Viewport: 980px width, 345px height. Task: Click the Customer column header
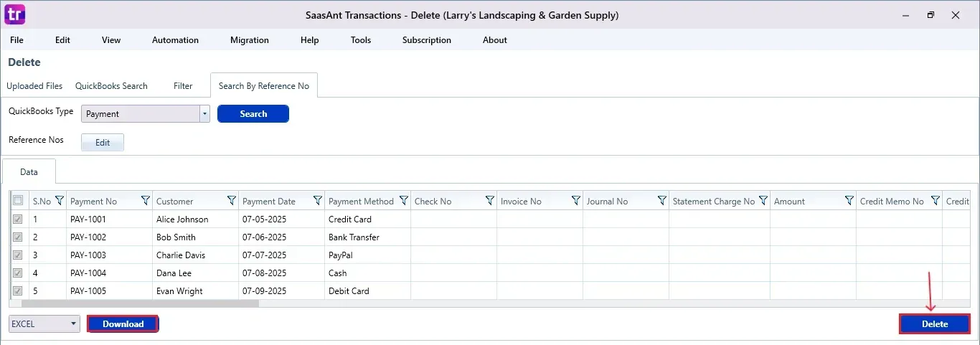(x=175, y=201)
